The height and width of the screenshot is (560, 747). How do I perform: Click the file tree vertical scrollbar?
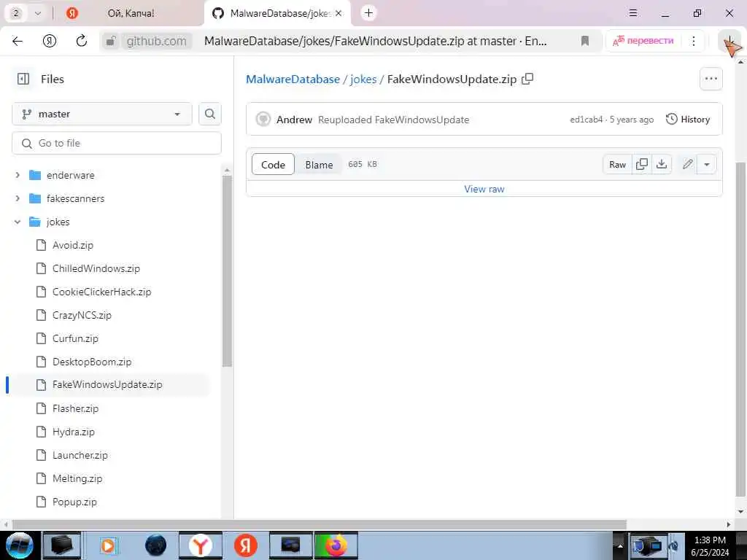pyautogui.click(x=227, y=271)
